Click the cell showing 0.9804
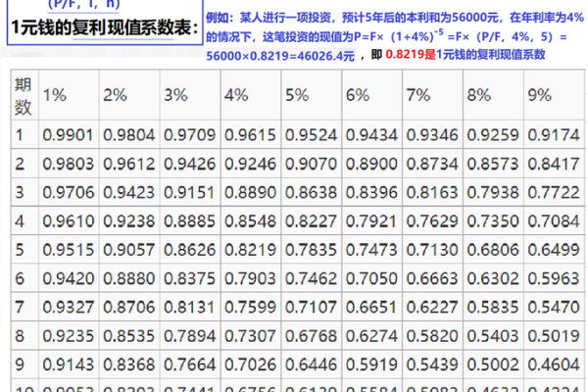 click(128, 135)
